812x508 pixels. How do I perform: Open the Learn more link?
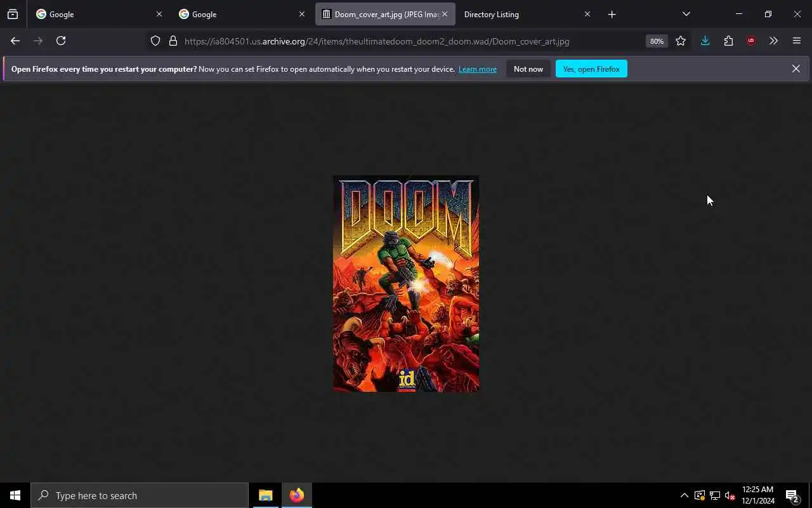point(478,69)
